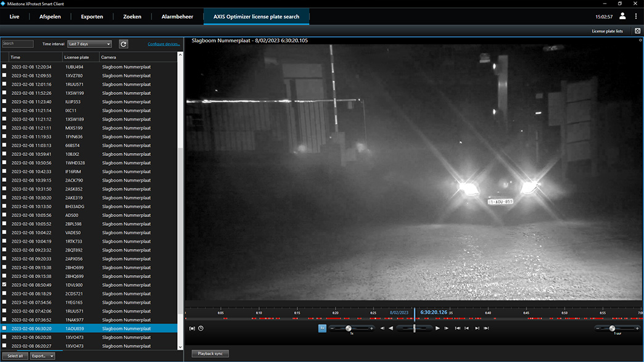Select AXIS Optimizer license plate search tab
The height and width of the screenshot is (362, 644).
(256, 17)
